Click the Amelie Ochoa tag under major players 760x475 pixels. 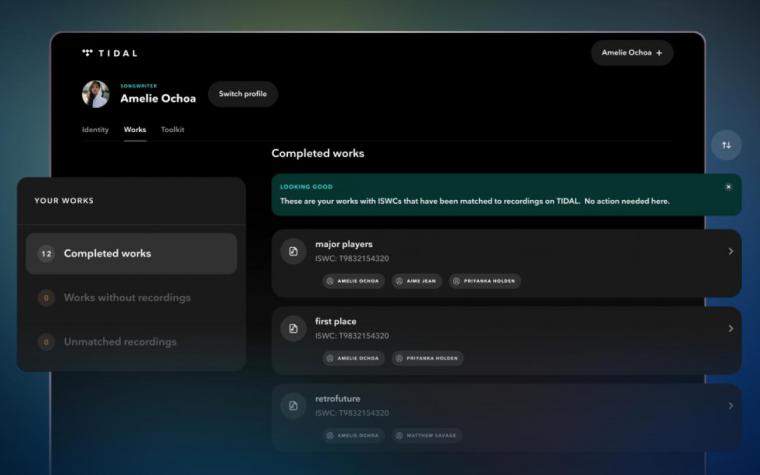(354, 281)
